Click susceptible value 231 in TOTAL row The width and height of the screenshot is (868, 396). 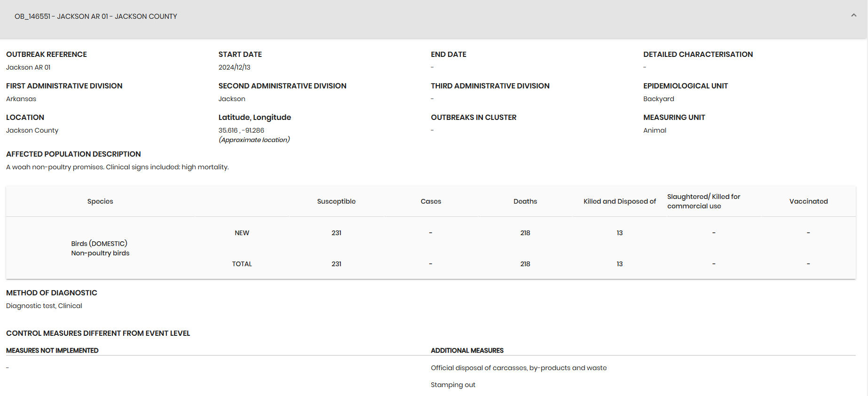point(336,264)
